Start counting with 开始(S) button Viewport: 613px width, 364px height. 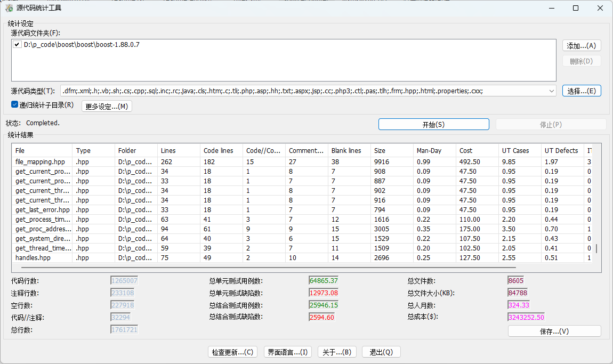[433, 125]
